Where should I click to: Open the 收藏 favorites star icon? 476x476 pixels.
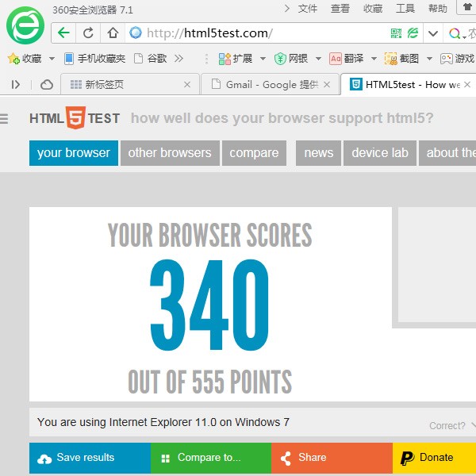coord(13,59)
